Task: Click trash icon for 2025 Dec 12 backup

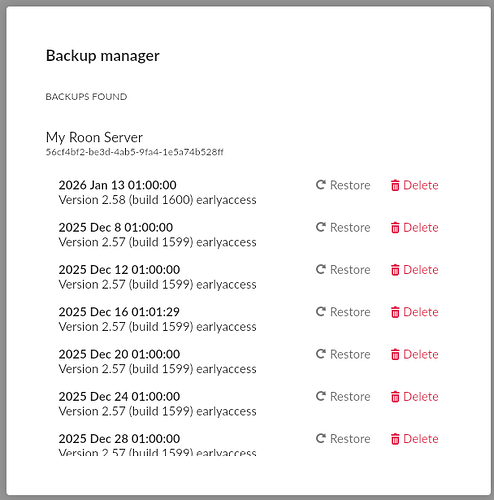Action: 395,270
